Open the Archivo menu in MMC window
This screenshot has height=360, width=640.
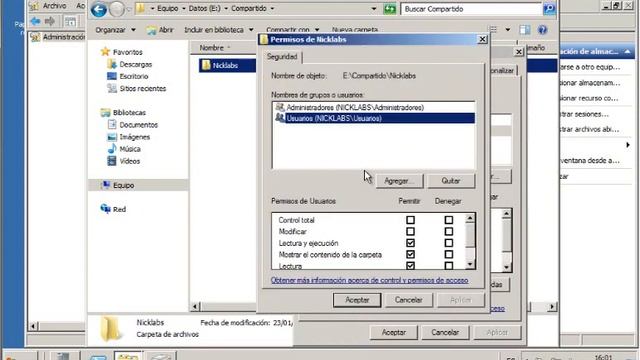(x=54, y=6)
